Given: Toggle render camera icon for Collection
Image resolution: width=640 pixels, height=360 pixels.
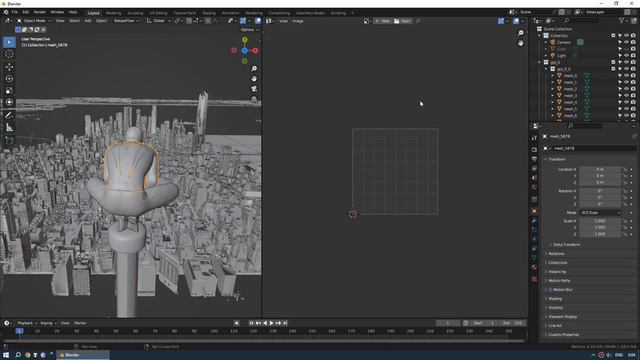Looking at the screenshot, I should 633,36.
